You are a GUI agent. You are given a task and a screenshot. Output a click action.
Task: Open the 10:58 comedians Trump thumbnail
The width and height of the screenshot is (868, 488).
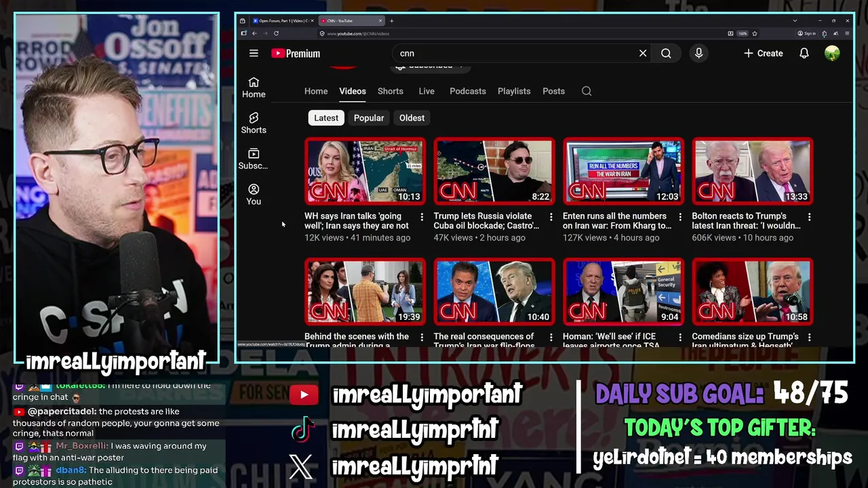click(x=752, y=291)
